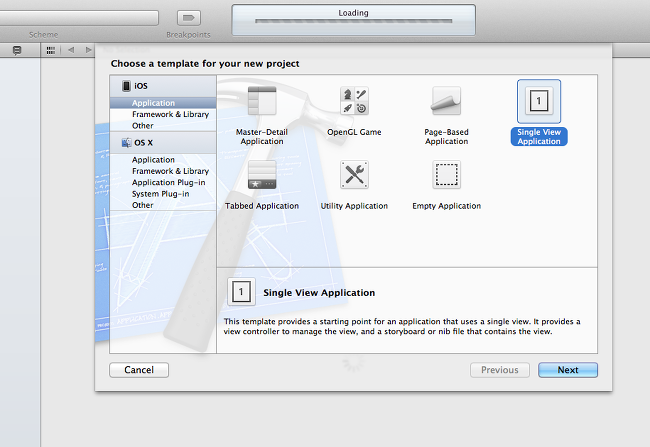Screen dimensions: 650x447
Task: Go forward with the right history arrow
Action: [x=88, y=50]
